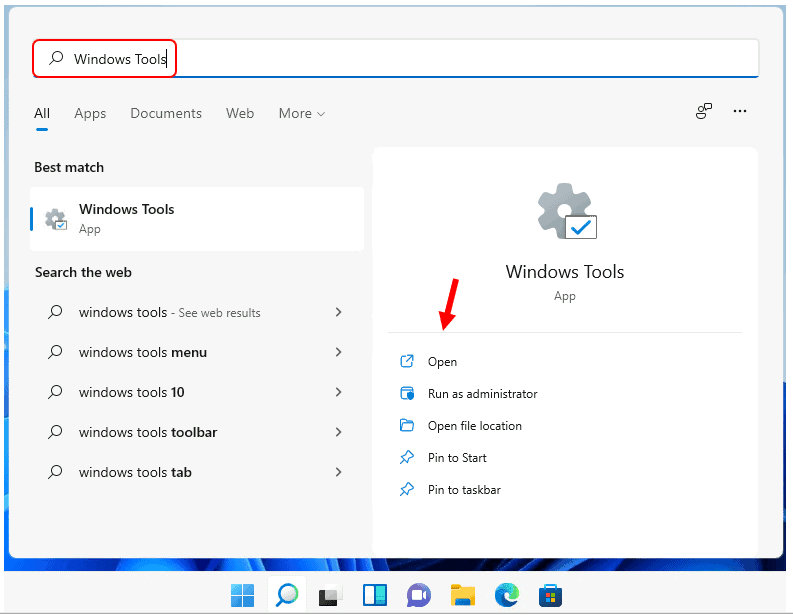Expand 'windows tools - See web results' chevron
This screenshot has height=615, width=793.
338,312
